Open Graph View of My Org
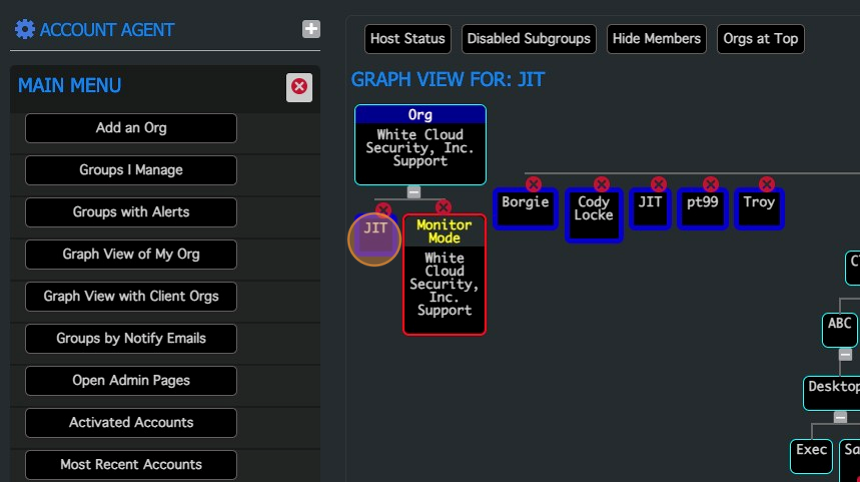Screen dimensions: 860x482 (131, 254)
